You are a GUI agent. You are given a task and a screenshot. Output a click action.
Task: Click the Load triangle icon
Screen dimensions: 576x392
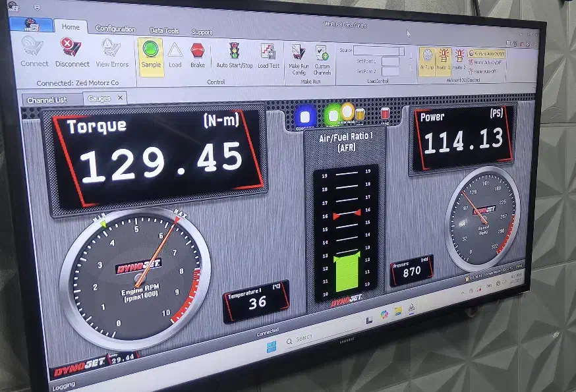175,51
